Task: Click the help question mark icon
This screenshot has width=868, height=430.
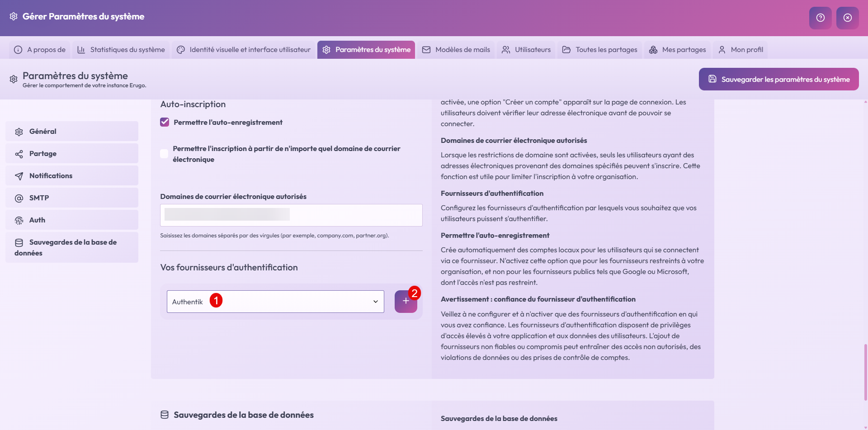Action: pyautogui.click(x=820, y=18)
